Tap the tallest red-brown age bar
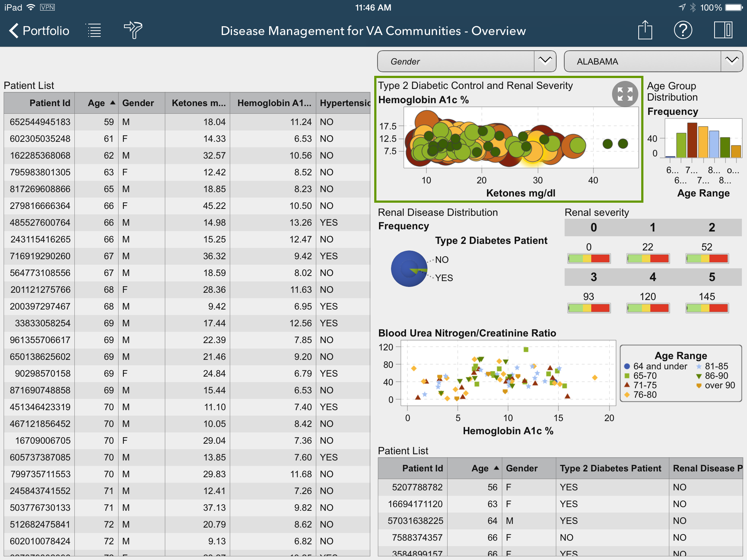This screenshot has width=747, height=560. [692, 140]
